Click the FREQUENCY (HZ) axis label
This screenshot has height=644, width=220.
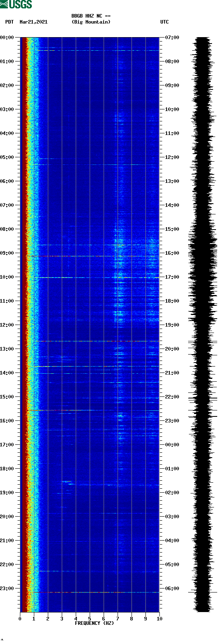(x=94, y=623)
